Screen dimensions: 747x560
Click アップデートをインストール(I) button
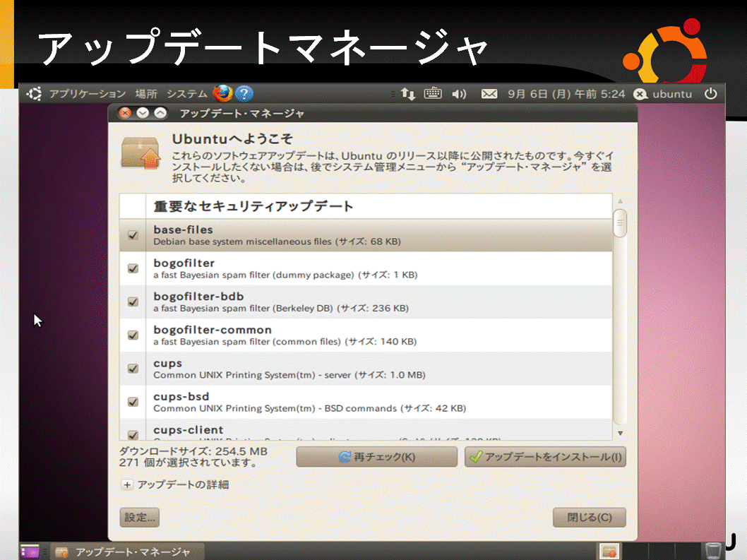click(545, 457)
